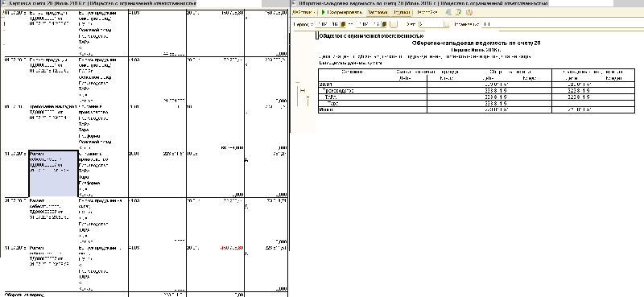Select the highlighted Расчет себестоимости document cell
This screenshot has width=644, height=297.
(53, 174)
